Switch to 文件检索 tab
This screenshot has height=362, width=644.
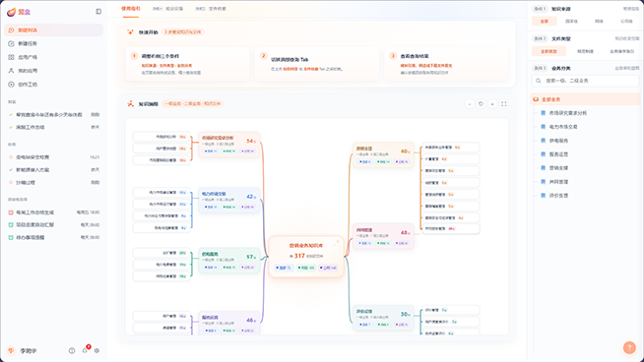click(211, 9)
